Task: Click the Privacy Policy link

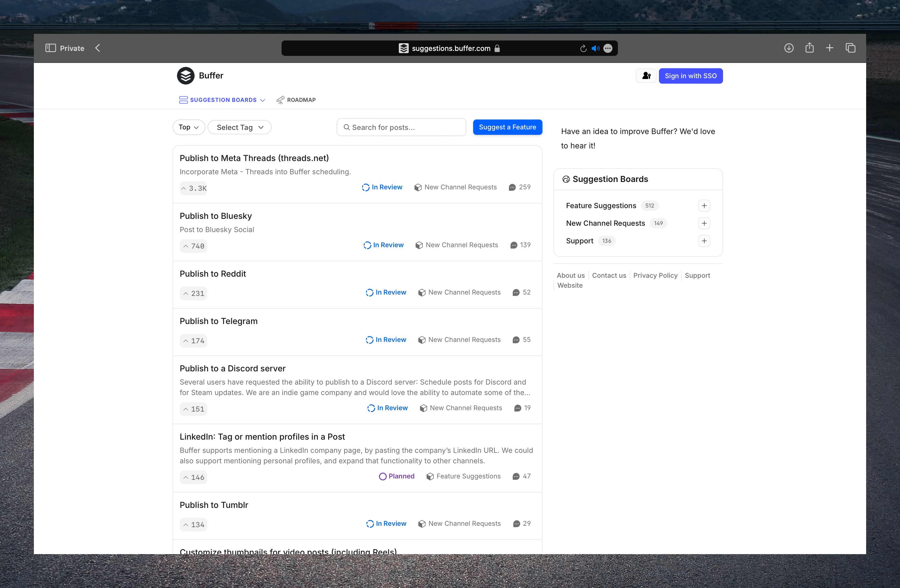Action: [x=655, y=275]
